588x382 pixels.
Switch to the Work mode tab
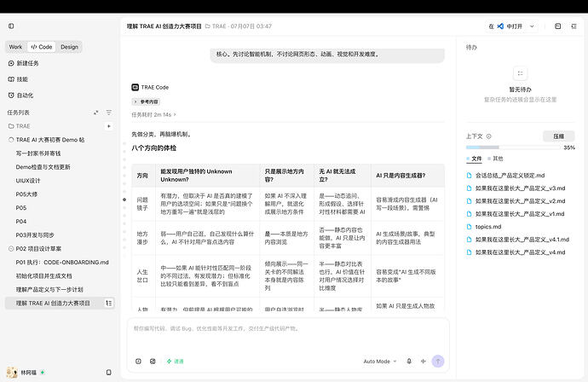pyautogui.click(x=15, y=47)
